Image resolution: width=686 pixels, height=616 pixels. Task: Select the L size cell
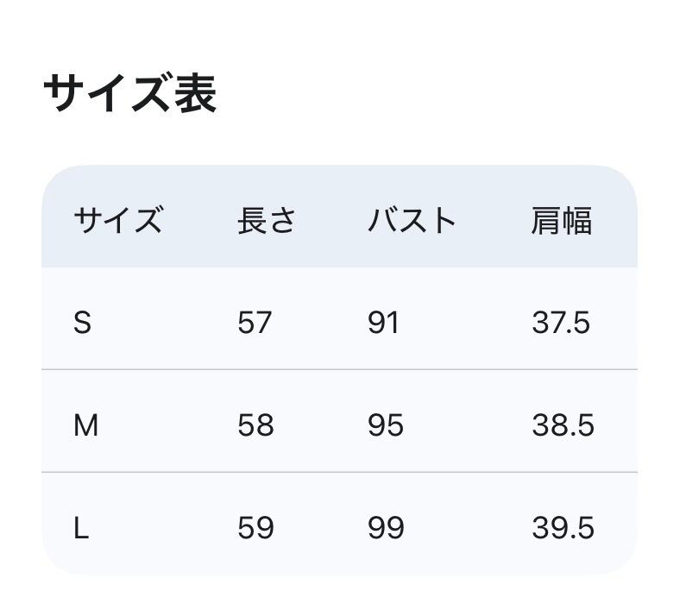pyautogui.click(x=81, y=528)
